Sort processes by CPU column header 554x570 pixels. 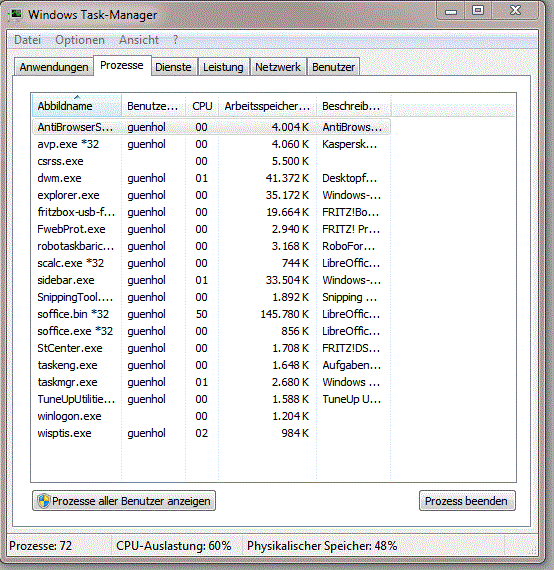(202, 106)
